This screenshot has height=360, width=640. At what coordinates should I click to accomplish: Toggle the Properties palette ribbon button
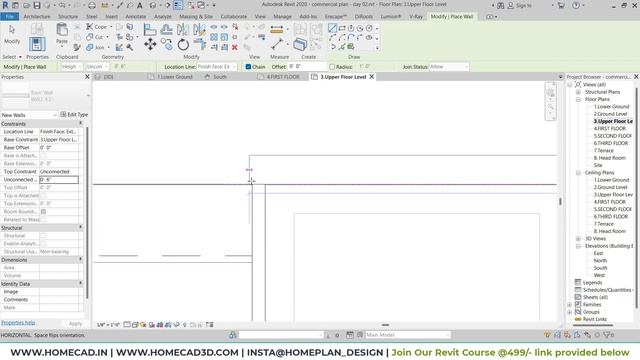click(37, 44)
